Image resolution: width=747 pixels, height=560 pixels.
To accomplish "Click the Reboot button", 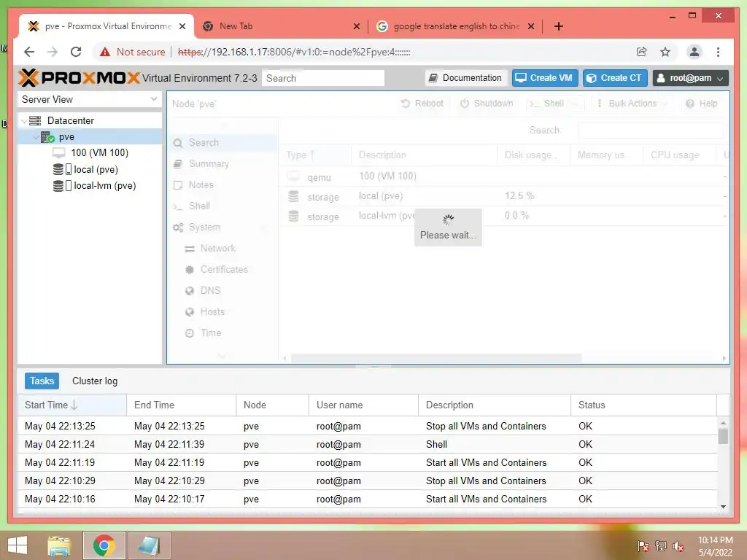I will tap(422, 104).
